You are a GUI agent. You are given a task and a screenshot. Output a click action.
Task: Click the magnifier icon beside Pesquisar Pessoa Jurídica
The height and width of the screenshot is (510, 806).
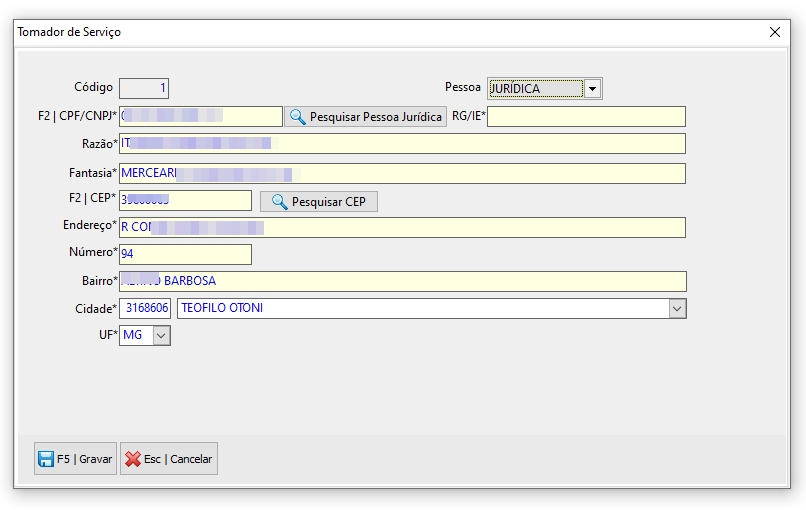point(298,117)
